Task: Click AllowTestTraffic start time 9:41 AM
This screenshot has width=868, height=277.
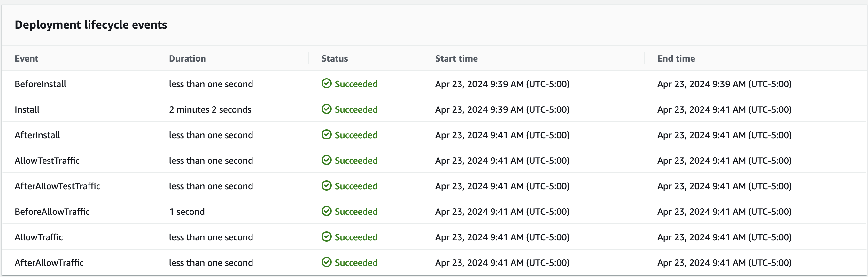Action: (x=502, y=161)
